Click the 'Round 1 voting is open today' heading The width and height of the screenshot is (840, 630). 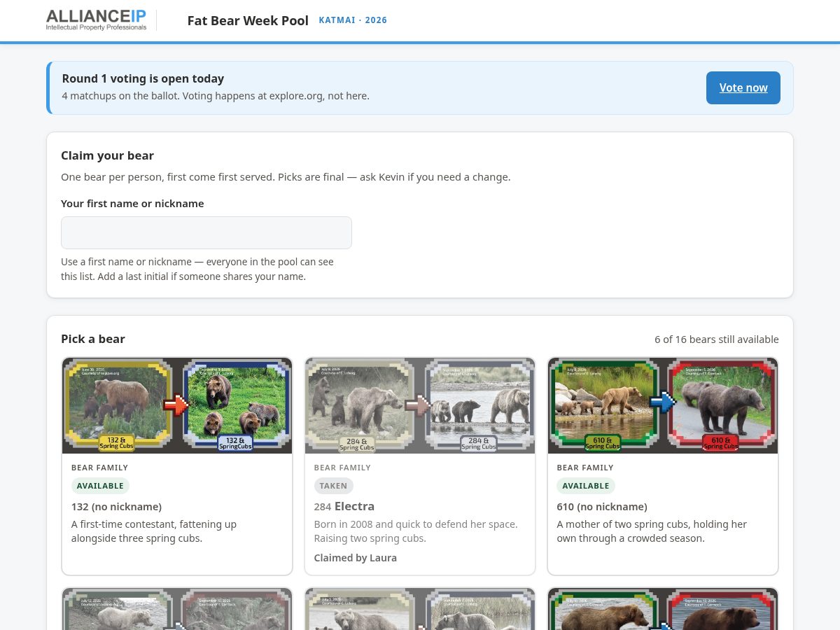[x=143, y=78]
